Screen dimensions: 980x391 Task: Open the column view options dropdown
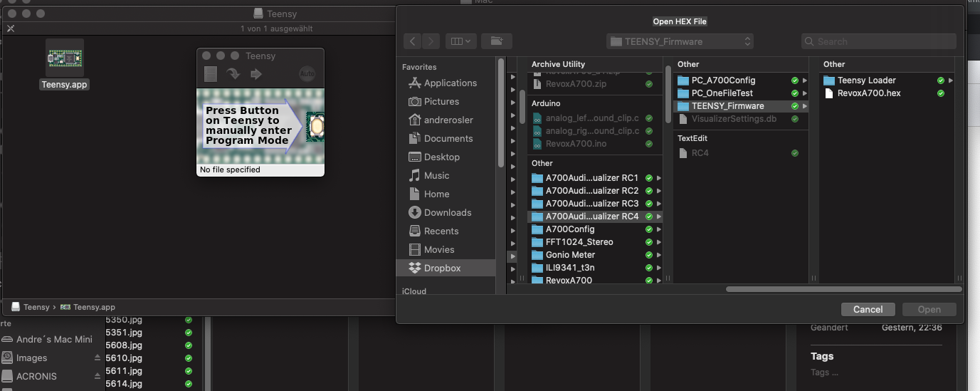460,41
